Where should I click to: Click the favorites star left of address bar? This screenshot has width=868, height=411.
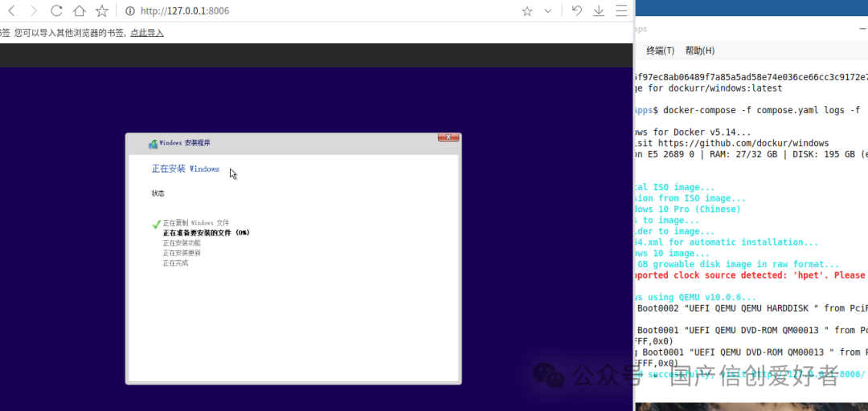tap(102, 10)
